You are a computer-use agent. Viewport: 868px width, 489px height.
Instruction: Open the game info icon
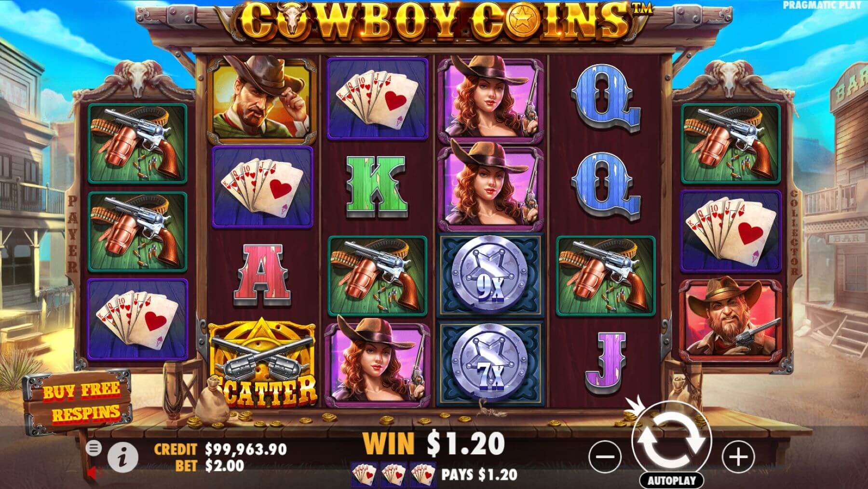[122, 456]
